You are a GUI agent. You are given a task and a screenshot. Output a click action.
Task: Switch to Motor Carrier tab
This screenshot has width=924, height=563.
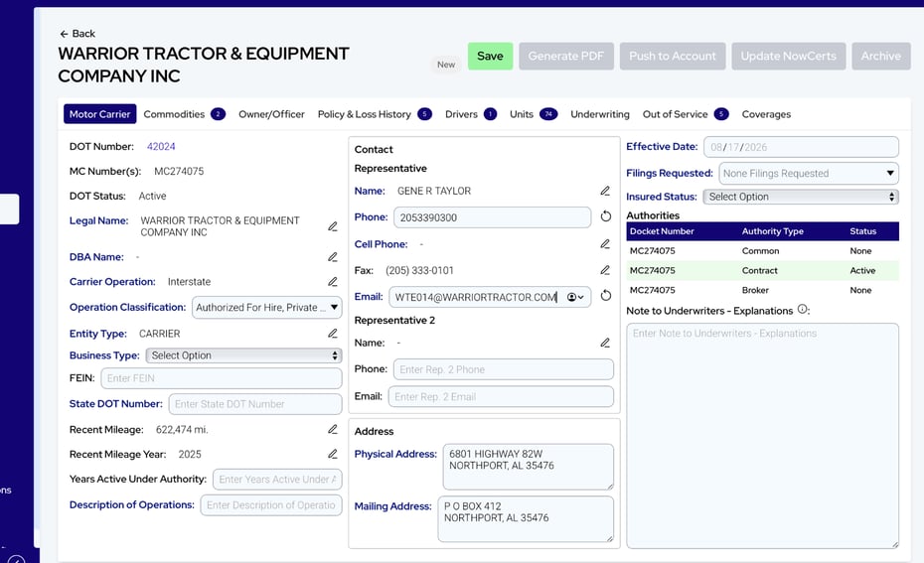[99, 114]
